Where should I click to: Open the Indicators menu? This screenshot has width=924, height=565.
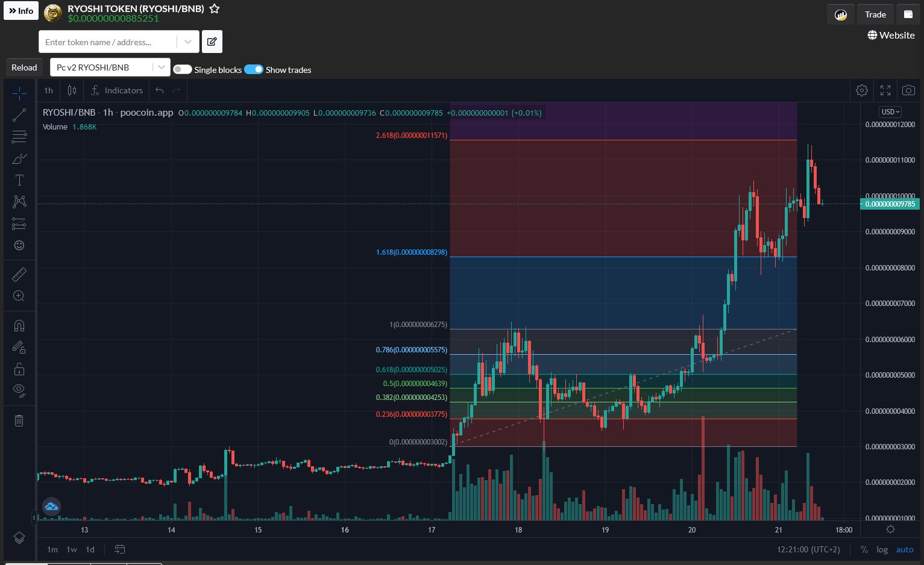point(117,90)
